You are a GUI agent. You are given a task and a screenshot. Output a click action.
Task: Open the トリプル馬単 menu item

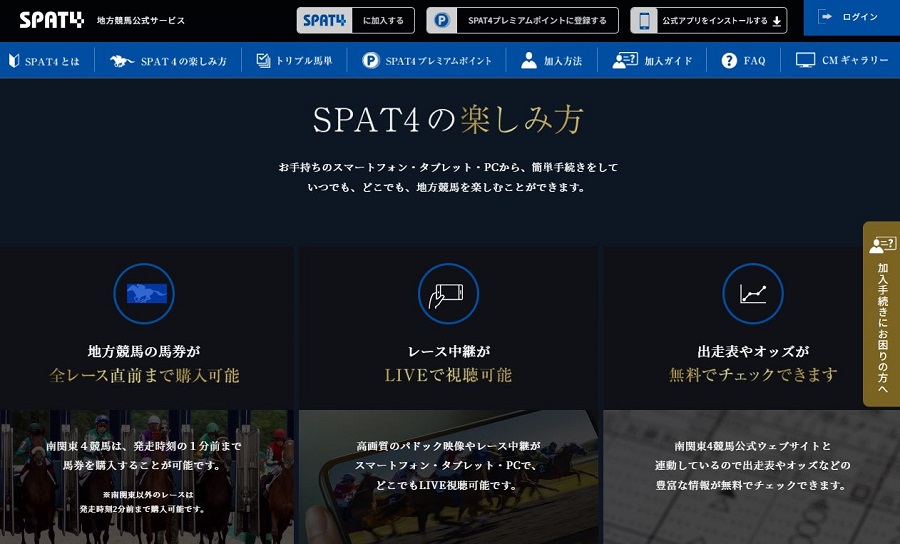click(294, 60)
